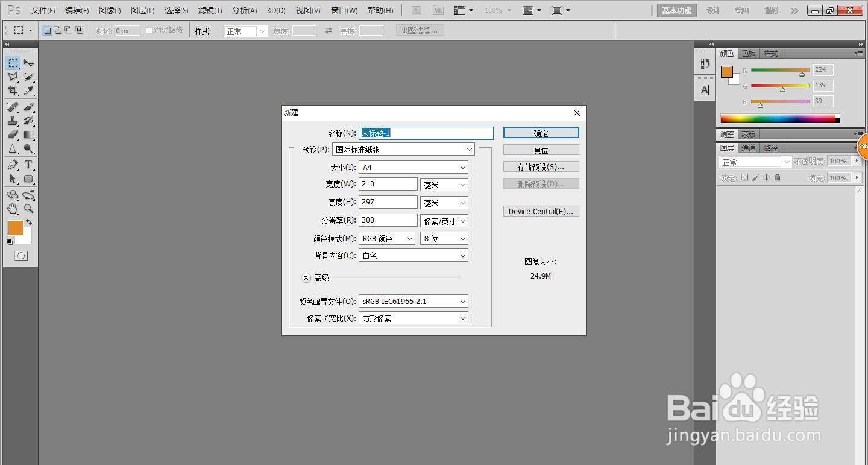Select the Quick Selection tool

click(28, 77)
